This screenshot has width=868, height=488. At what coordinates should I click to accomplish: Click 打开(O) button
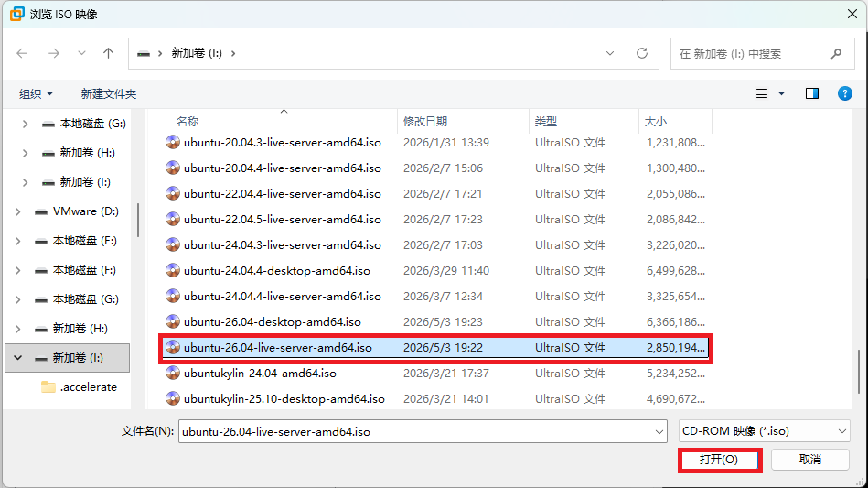pyautogui.click(x=719, y=460)
